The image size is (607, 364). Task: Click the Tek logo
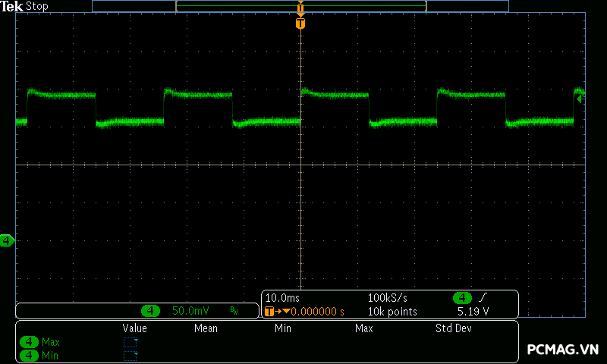[x=12, y=6]
